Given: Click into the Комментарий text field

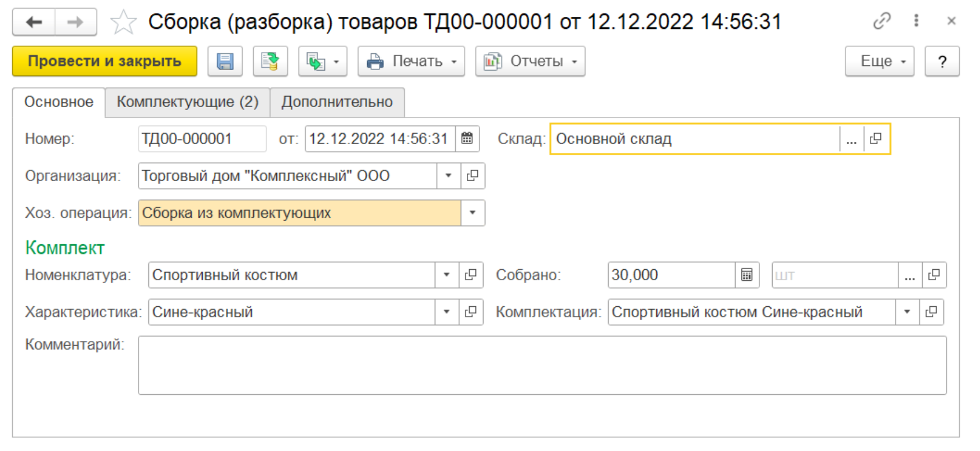Looking at the screenshot, I should pos(542,365).
